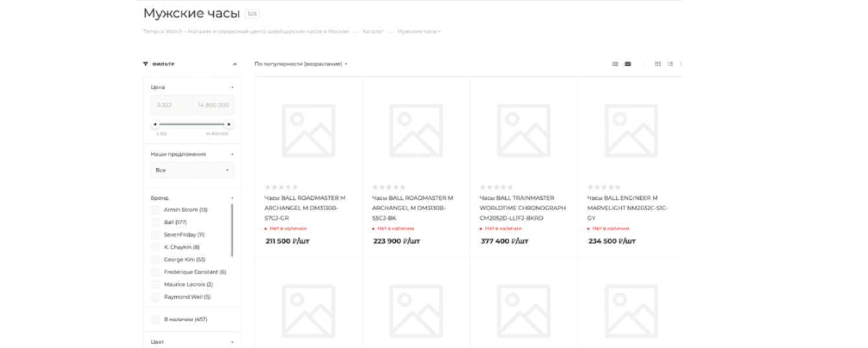Click the BALL TRAINMASTER rating stars
This screenshot has width=868, height=348.
(496, 188)
